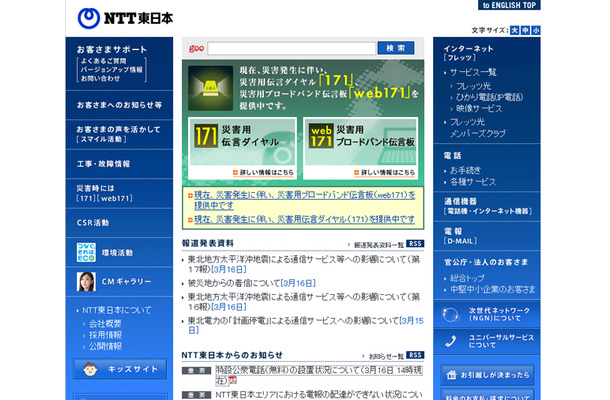The height and width of the screenshot is (400, 610).
Task: Open 総合トップ under 官公庁・法人のお客さま
Action: coord(467,278)
